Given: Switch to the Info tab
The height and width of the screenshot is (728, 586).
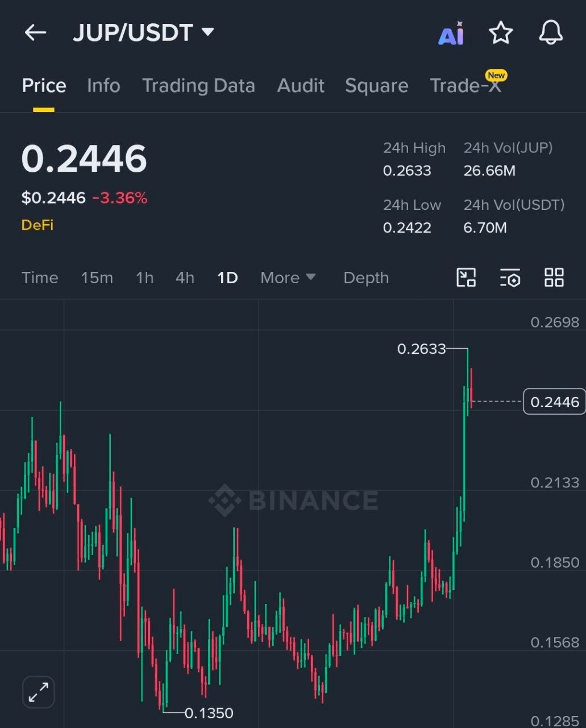Looking at the screenshot, I should (x=103, y=86).
